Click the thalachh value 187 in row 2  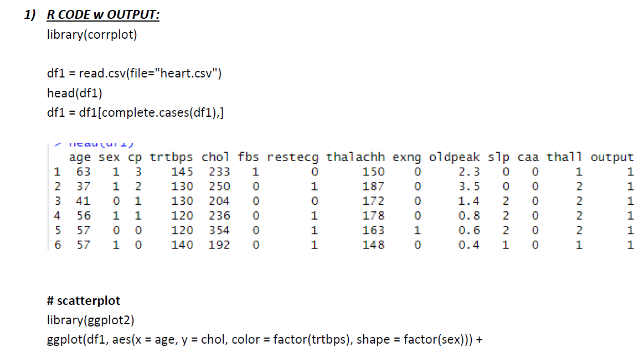[x=373, y=186]
